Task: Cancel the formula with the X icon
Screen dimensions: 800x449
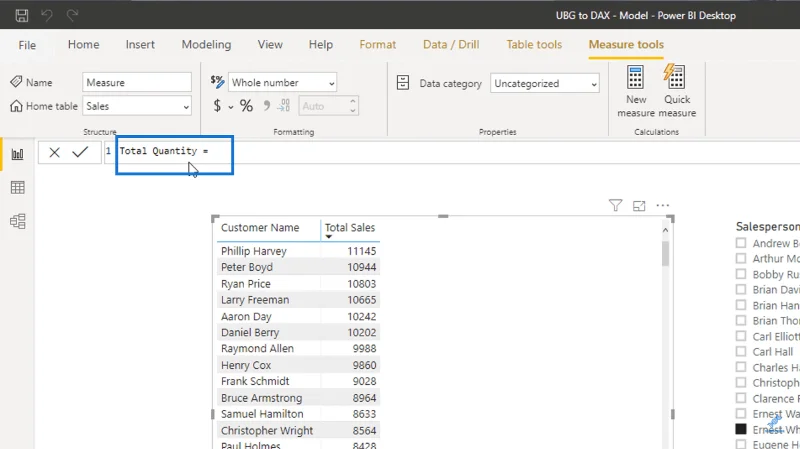Action: (55, 152)
